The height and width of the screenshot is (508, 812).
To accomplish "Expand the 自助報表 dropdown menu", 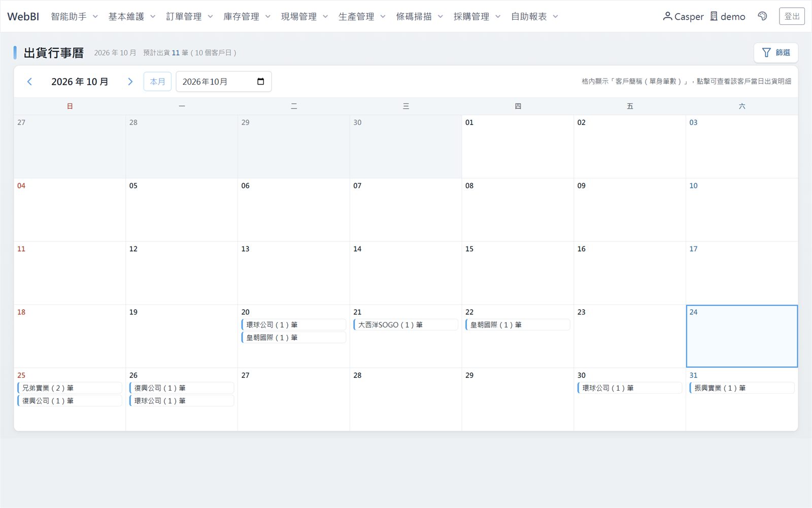I will pyautogui.click(x=534, y=16).
